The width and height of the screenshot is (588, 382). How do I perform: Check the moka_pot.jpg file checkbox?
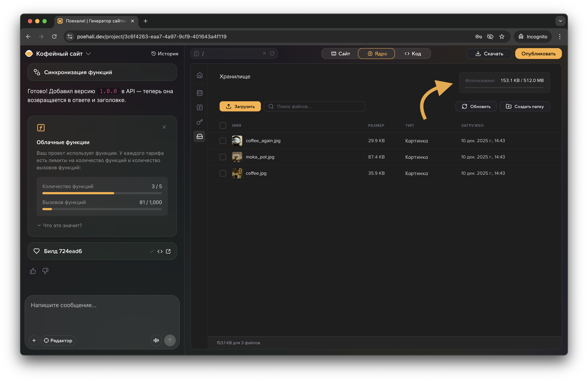pos(223,157)
